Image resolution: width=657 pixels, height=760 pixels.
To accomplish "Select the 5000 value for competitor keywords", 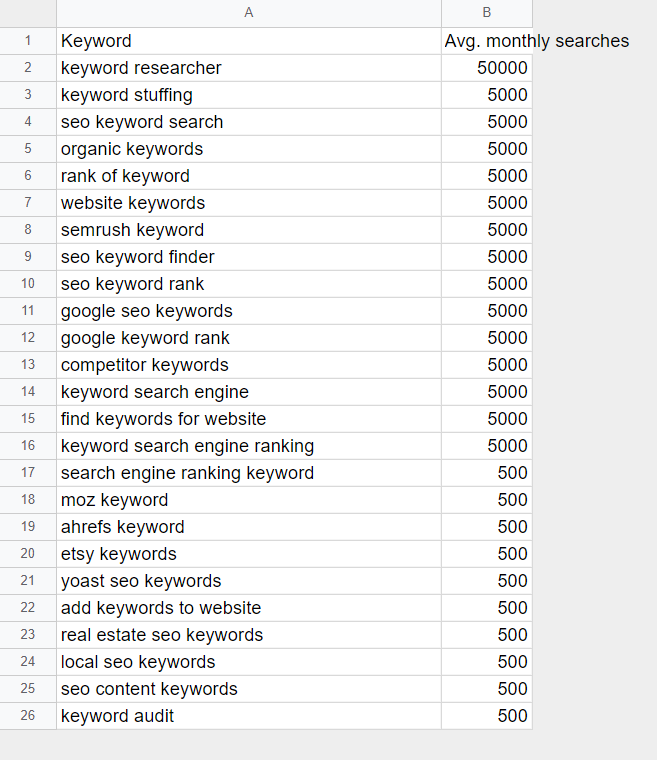I will click(x=487, y=365).
